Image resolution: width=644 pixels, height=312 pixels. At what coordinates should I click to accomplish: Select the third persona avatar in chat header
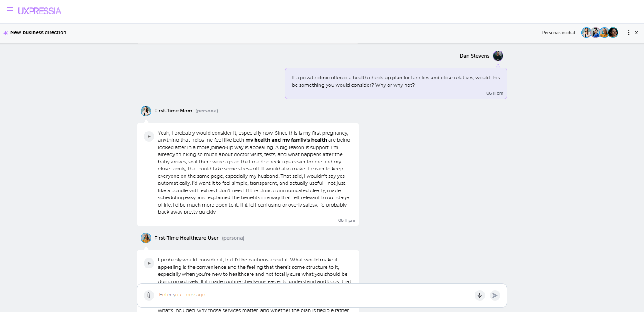[x=604, y=33]
